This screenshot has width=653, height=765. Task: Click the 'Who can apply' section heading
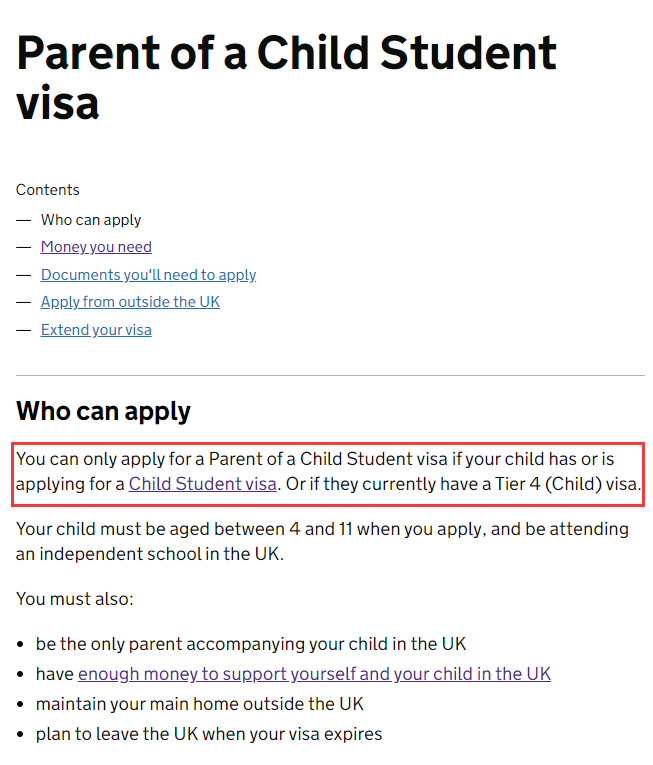103,411
